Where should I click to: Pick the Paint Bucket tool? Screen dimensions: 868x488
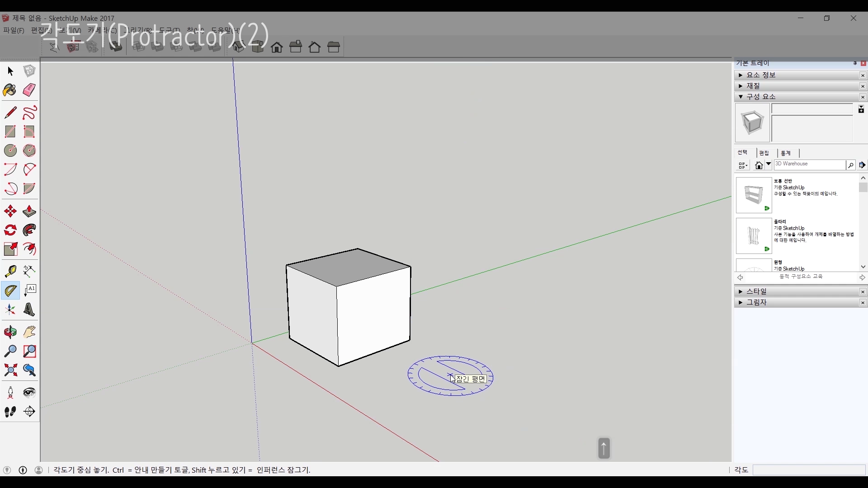(10, 90)
